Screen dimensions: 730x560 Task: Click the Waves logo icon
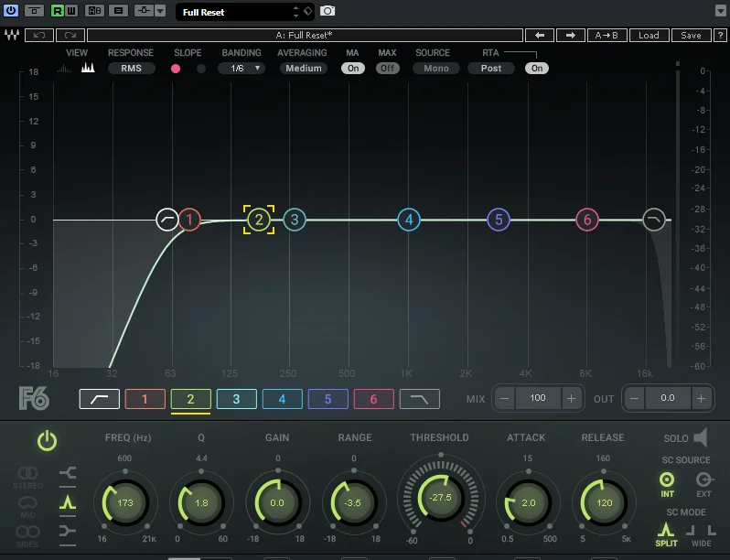click(12, 35)
